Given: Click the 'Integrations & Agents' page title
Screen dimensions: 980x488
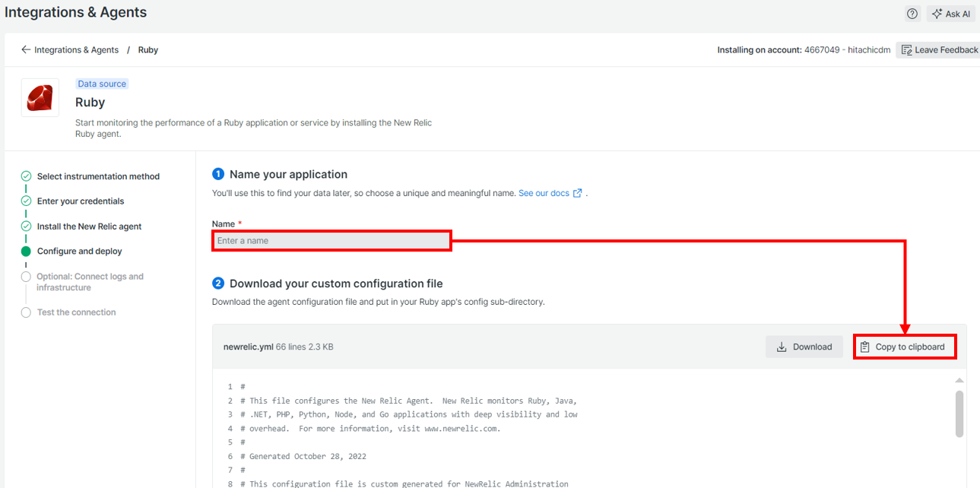Looking at the screenshot, I should (x=76, y=12).
